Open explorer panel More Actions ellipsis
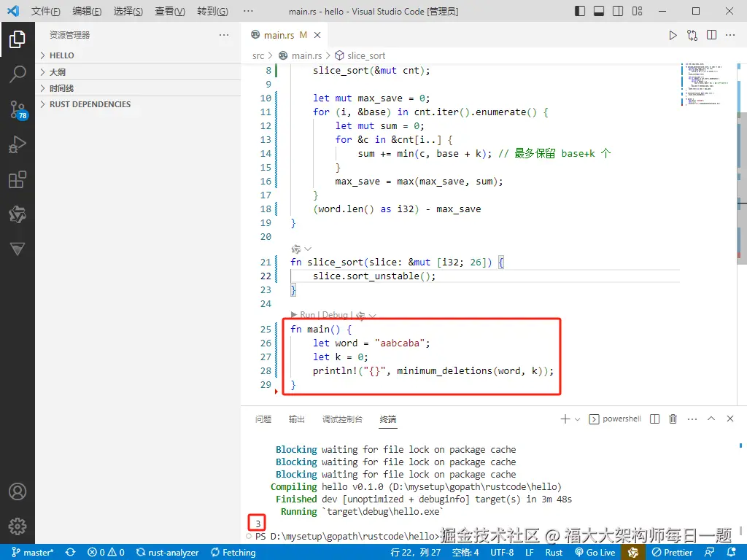 point(224,35)
